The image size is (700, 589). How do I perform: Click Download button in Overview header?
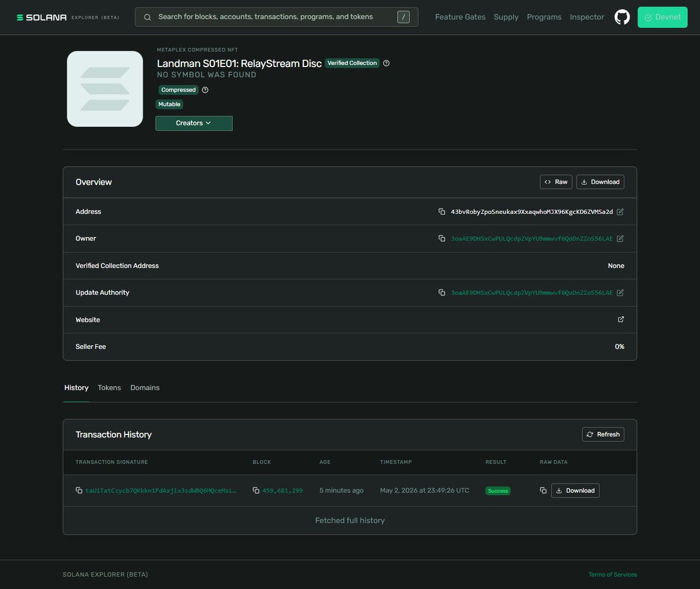600,182
